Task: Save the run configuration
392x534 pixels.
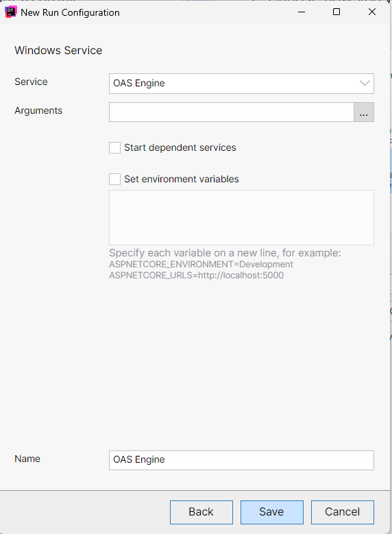Action: [272, 512]
